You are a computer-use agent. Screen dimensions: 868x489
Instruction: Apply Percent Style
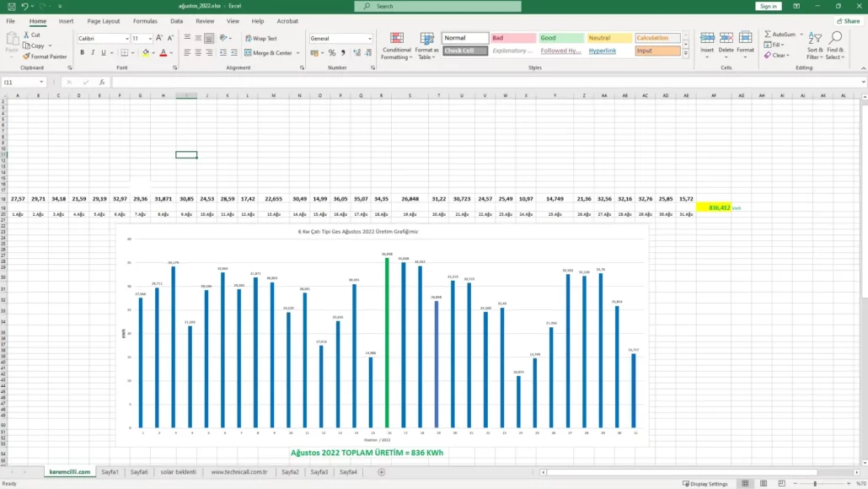[331, 53]
